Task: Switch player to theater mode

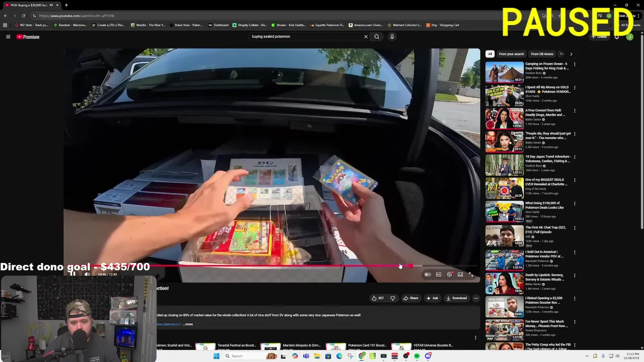Action: tap(460, 275)
